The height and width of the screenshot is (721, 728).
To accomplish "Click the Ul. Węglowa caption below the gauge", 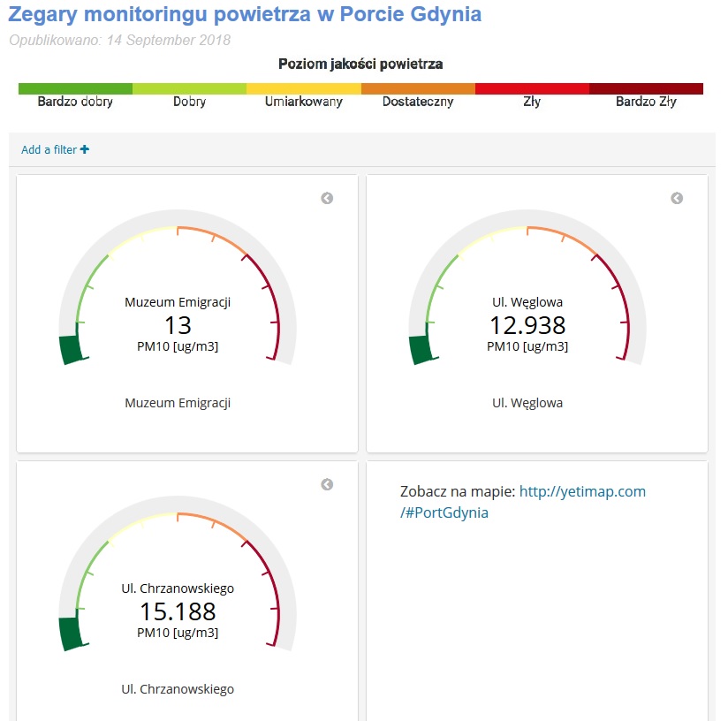I will click(527, 403).
